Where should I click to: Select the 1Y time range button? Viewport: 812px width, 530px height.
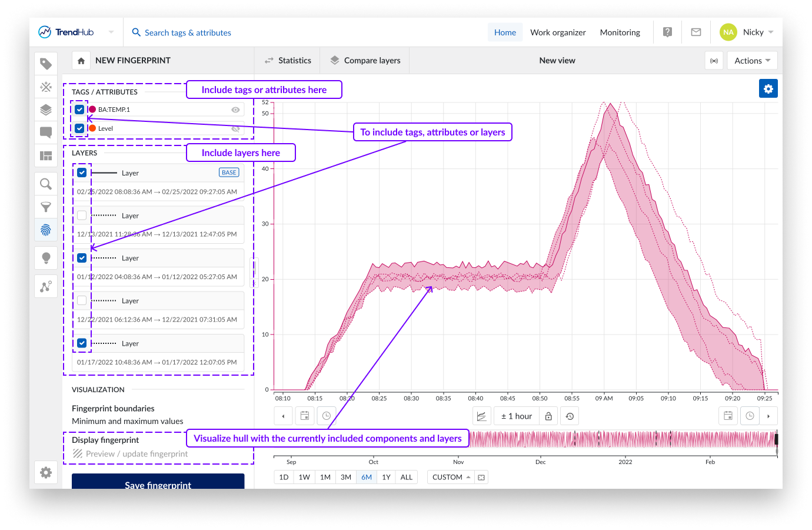click(x=386, y=477)
